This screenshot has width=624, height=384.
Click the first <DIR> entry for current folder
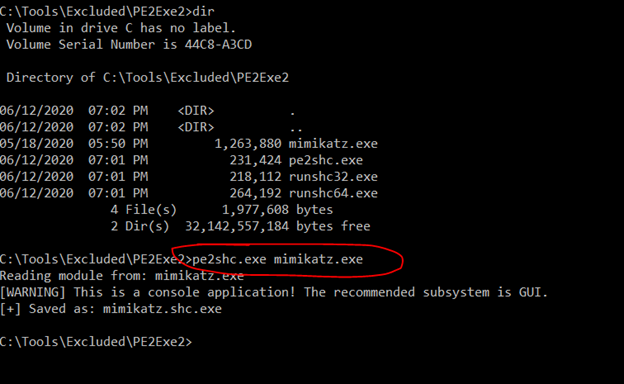pos(196,111)
